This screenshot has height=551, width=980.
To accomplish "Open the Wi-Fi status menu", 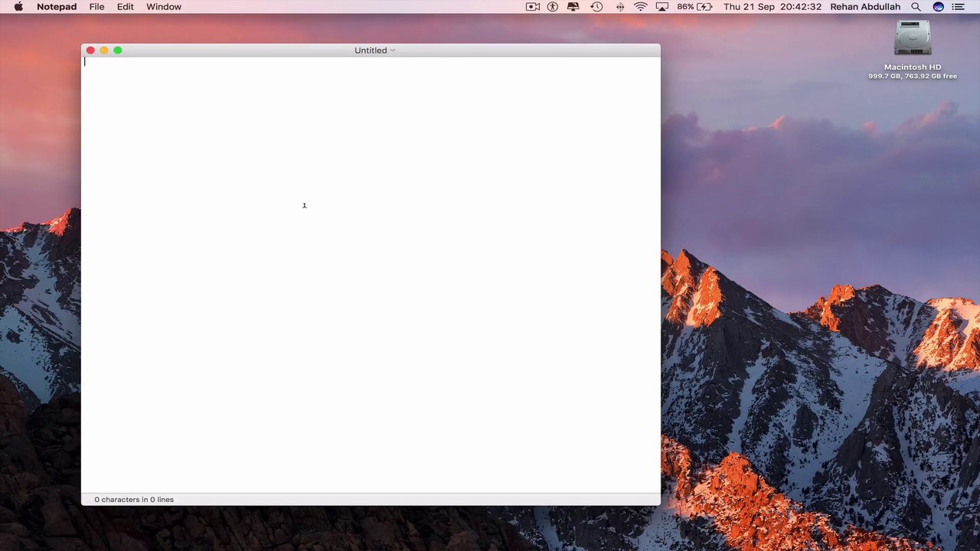I will click(641, 7).
